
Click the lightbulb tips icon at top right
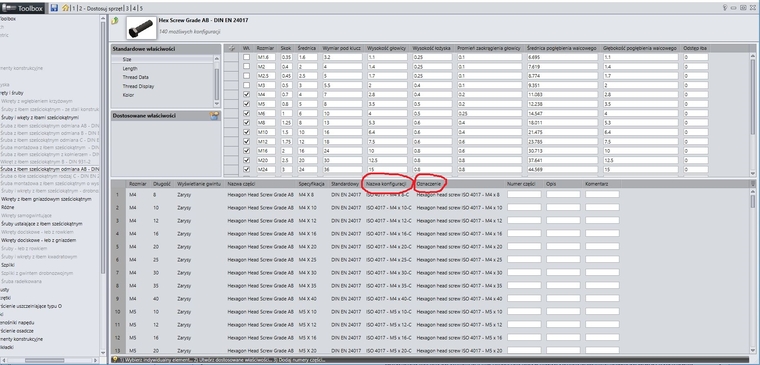725,8
